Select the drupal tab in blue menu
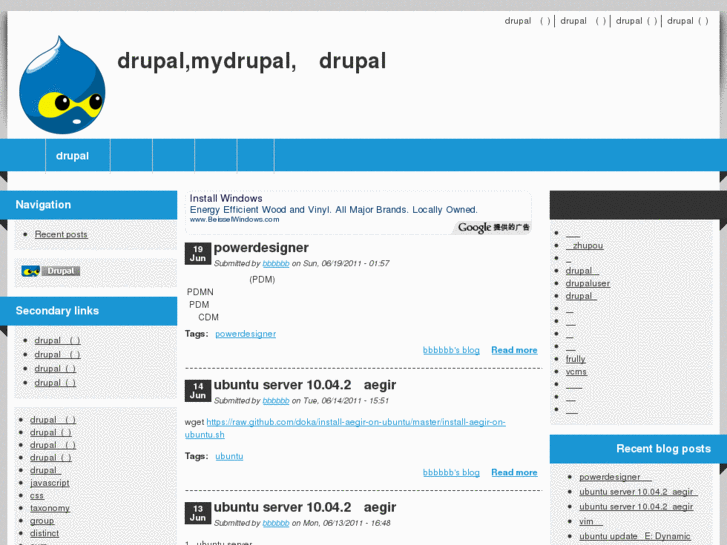Screen dimensions: 727x545 72,156
